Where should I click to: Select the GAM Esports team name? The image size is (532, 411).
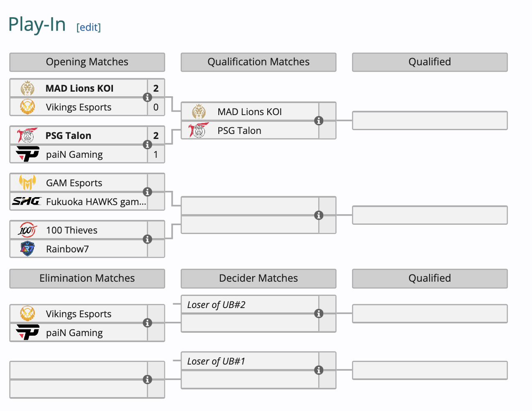(x=74, y=183)
